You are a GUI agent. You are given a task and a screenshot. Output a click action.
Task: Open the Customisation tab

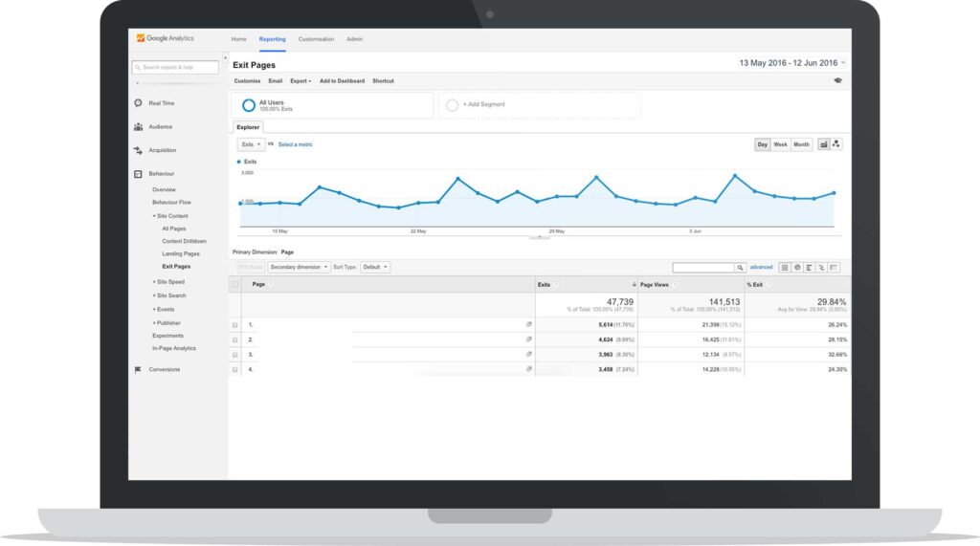point(316,39)
